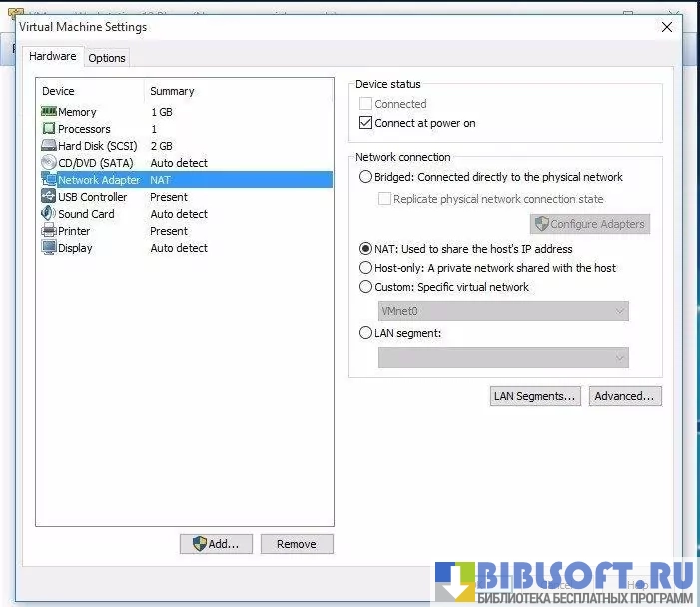700x607 pixels.
Task: Select the Display monitor icon
Action: [49, 248]
